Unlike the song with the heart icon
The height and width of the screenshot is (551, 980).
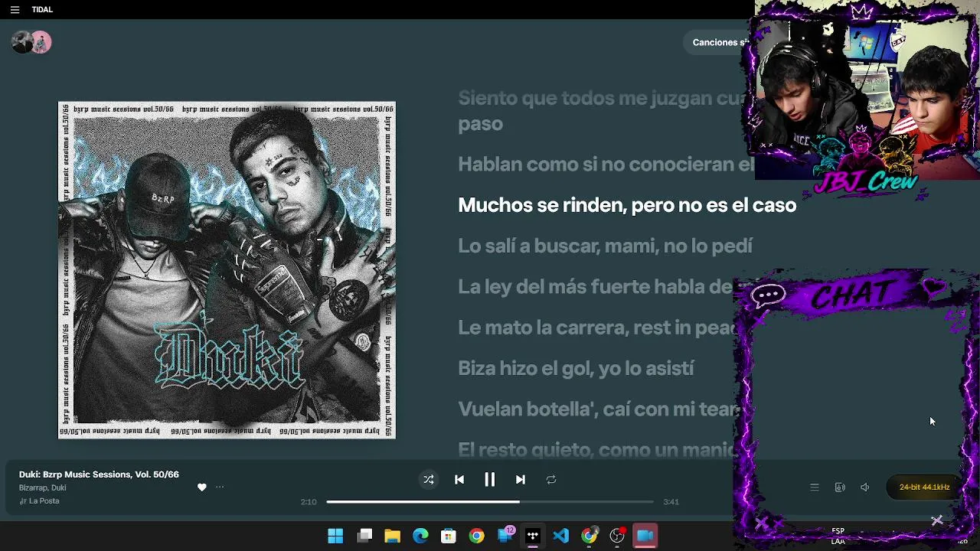202,487
